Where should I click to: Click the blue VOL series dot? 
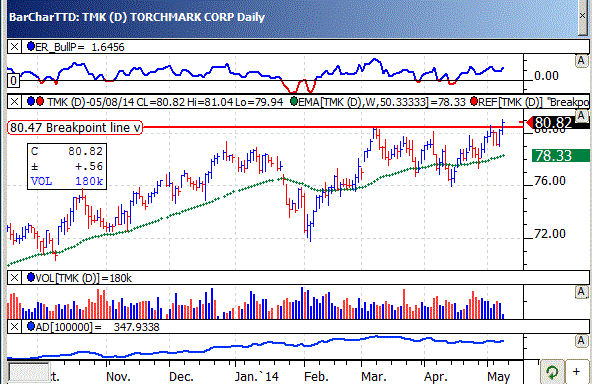[31, 278]
